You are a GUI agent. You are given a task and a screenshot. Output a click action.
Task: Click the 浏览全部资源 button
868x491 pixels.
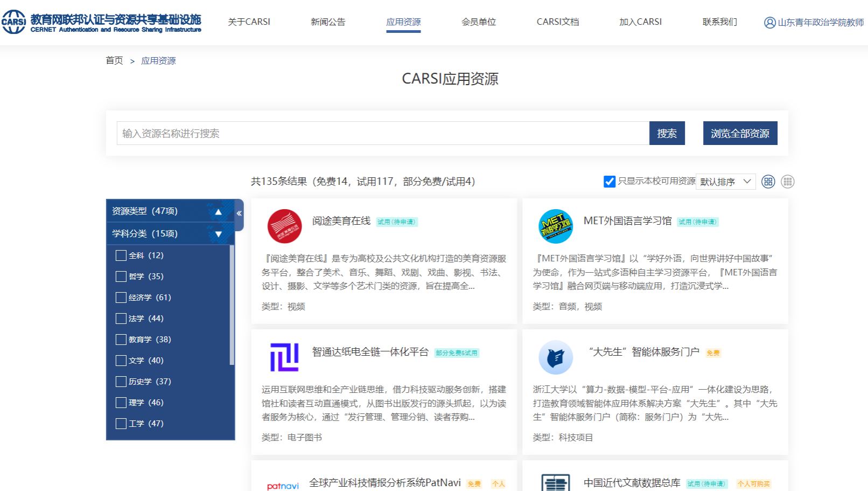pos(740,133)
